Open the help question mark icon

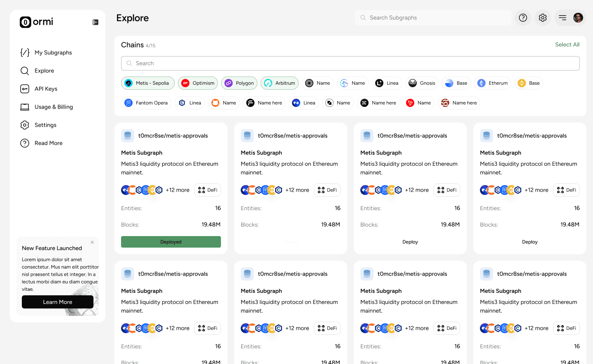tap(523, 18)
